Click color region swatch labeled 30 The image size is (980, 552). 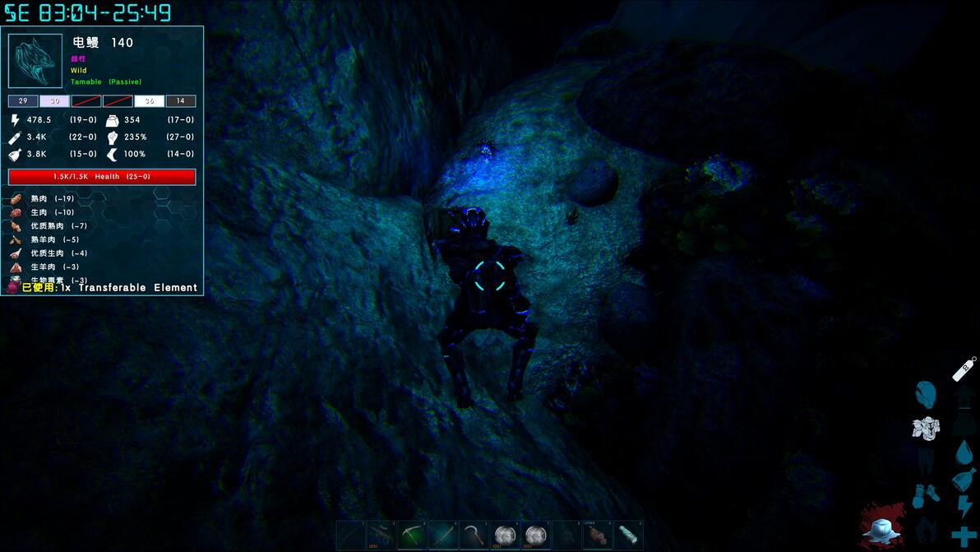pyautogui.click(x=54, y=101)
